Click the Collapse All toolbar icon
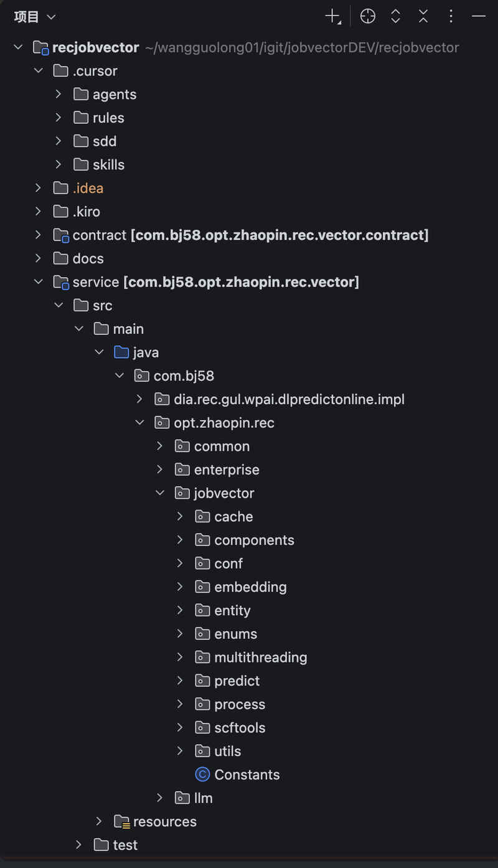 423,17
